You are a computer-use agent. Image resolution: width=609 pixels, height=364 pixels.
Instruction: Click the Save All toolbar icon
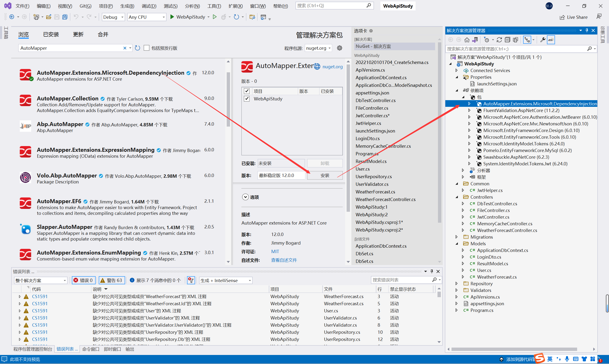[x=65, y=17]
